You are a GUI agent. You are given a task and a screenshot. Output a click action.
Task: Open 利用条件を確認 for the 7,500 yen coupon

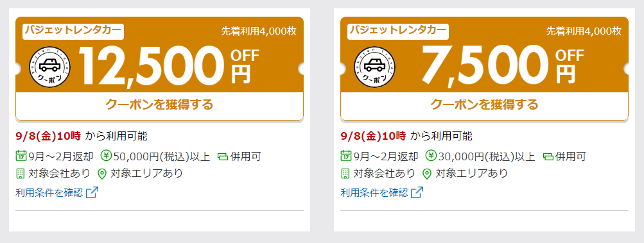pos(374,192)
